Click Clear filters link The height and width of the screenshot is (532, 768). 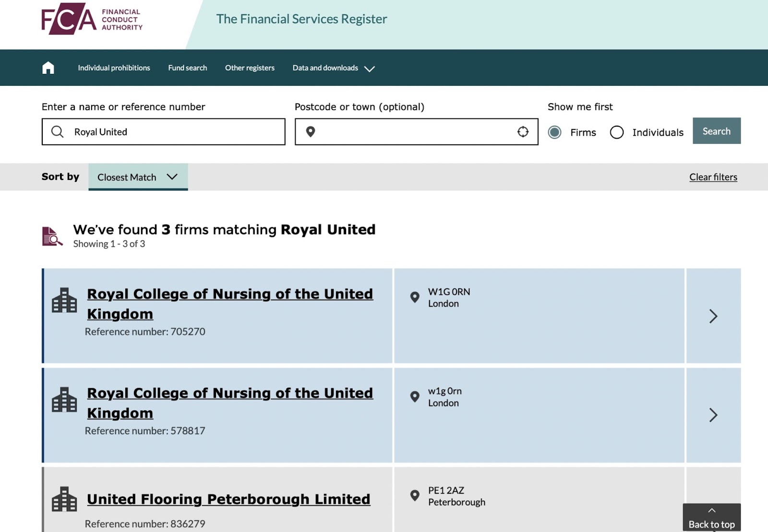tap(713, 177)
